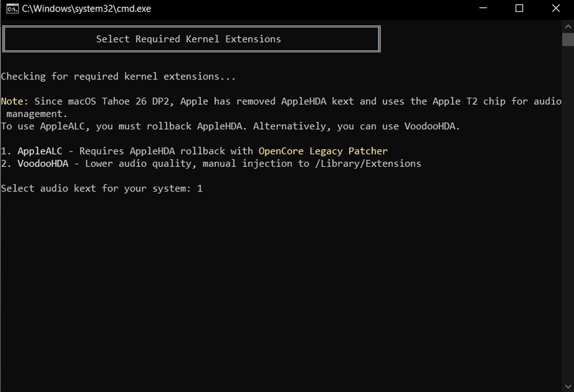Click the 'Lower audio quality' description

click(x=140, y=163)
